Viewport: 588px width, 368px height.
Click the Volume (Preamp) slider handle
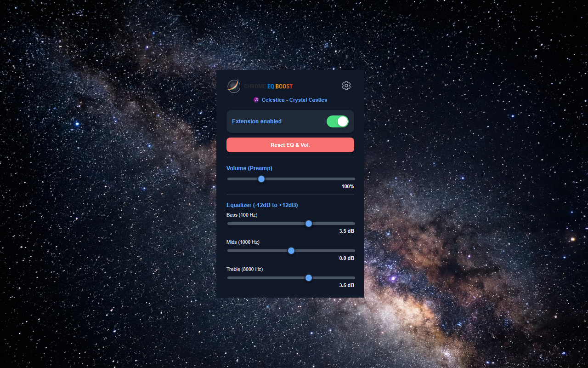[261, 179]
